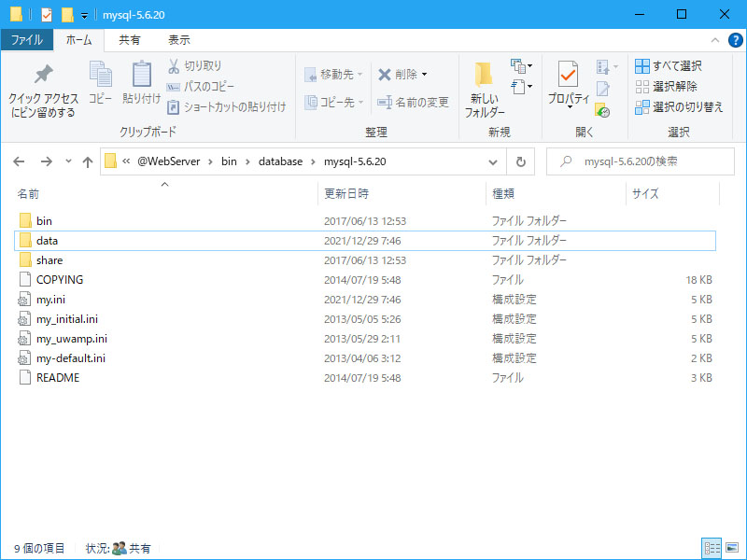Screen dimensions: 747x560
Task: Click the 2021/12/29 7:46 date of my.ini
Action: (x=362, y=300)
